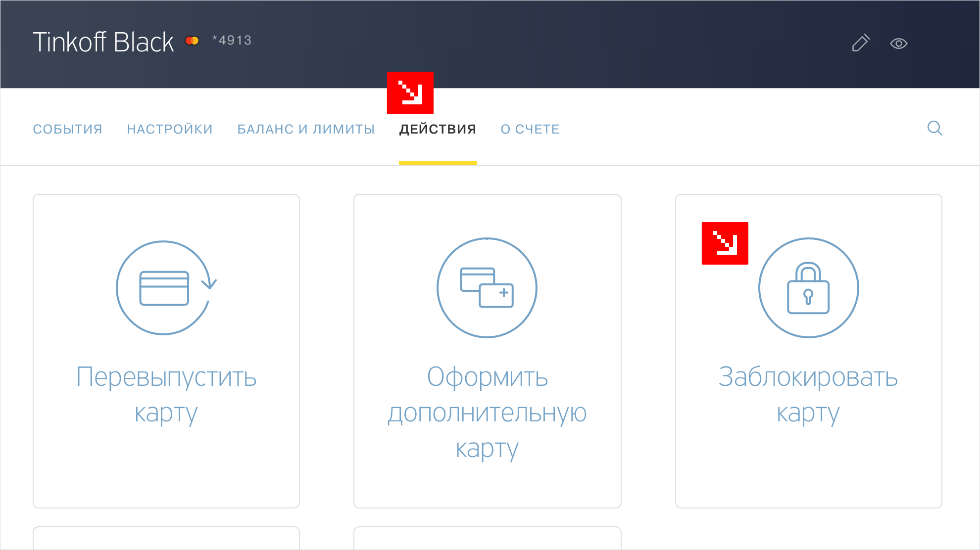Click the card number *4913
The image size is (980, 550).
[x=232, y=40]
